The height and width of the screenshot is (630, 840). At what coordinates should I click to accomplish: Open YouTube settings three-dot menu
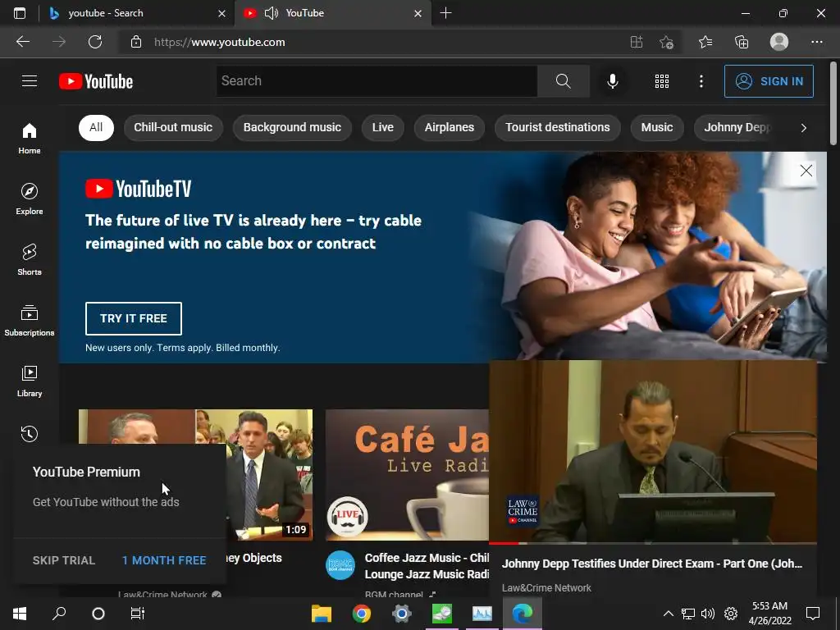tap(701, 81)
